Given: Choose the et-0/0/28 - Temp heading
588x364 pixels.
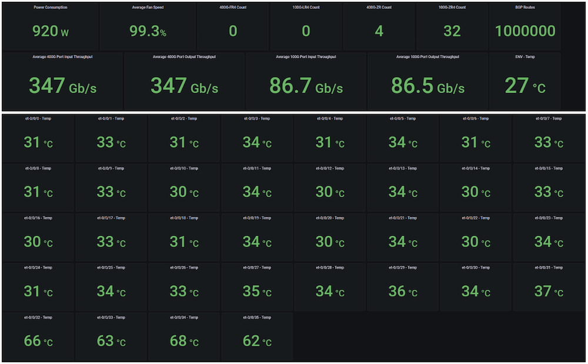Looking at the screenshot, I should click(x=330, y=268).
